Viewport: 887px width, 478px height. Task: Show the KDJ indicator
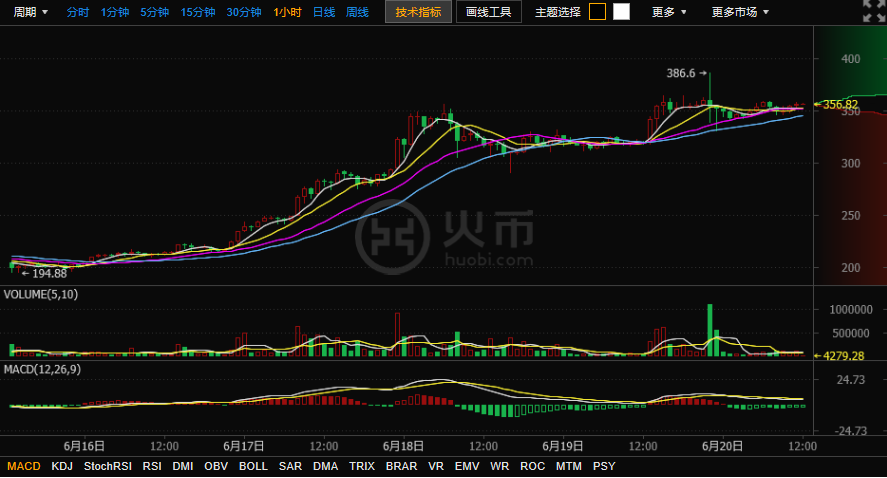click(62, 466)
